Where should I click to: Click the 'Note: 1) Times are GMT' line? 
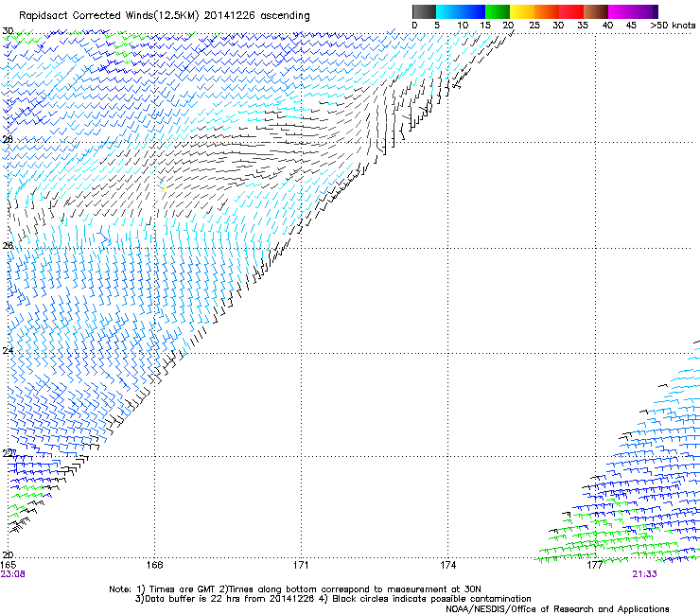(294, 589)
